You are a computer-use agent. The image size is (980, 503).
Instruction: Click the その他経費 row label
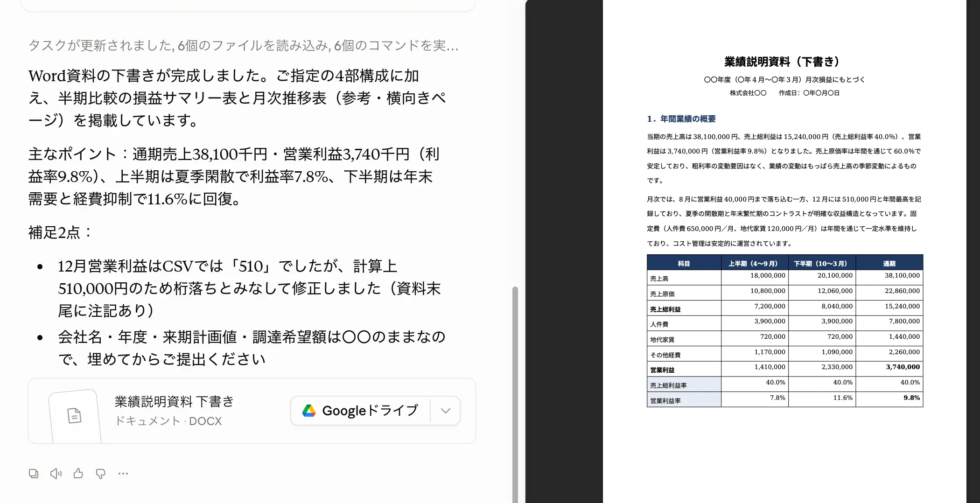[665, 355]
